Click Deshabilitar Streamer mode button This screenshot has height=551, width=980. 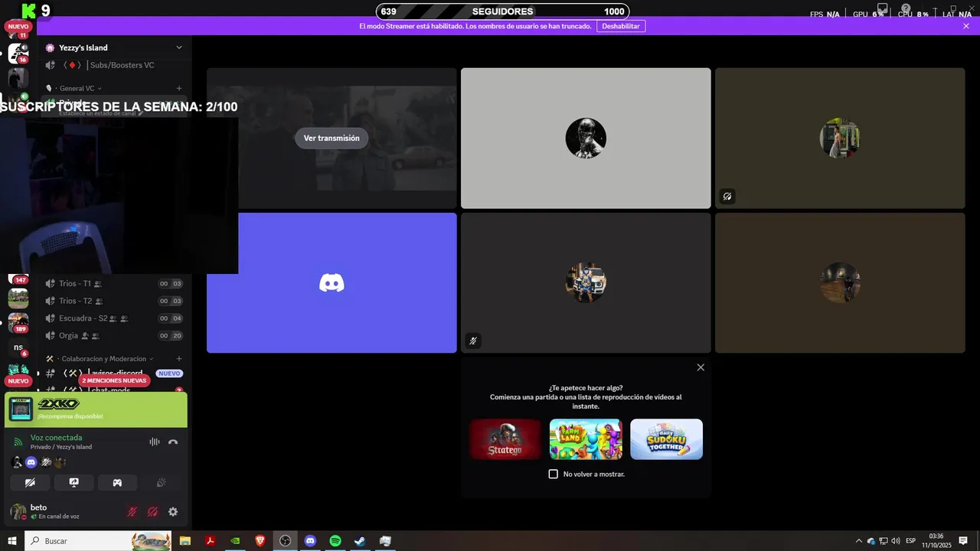pyautogui.click(x=620, y=26)
